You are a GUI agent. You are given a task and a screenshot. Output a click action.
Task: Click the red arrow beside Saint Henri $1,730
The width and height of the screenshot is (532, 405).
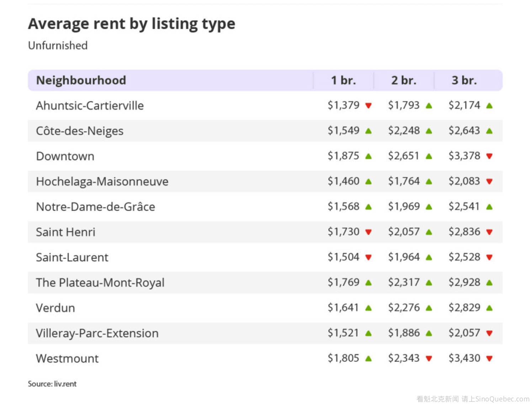pyautogui.click(x=368, y=232)
